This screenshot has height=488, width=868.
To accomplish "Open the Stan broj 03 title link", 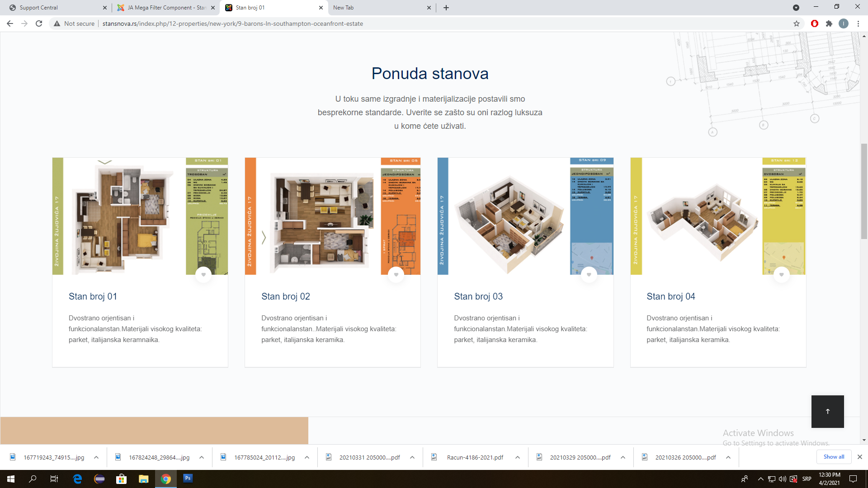I will pyautogui.click(x=478, y=296).
